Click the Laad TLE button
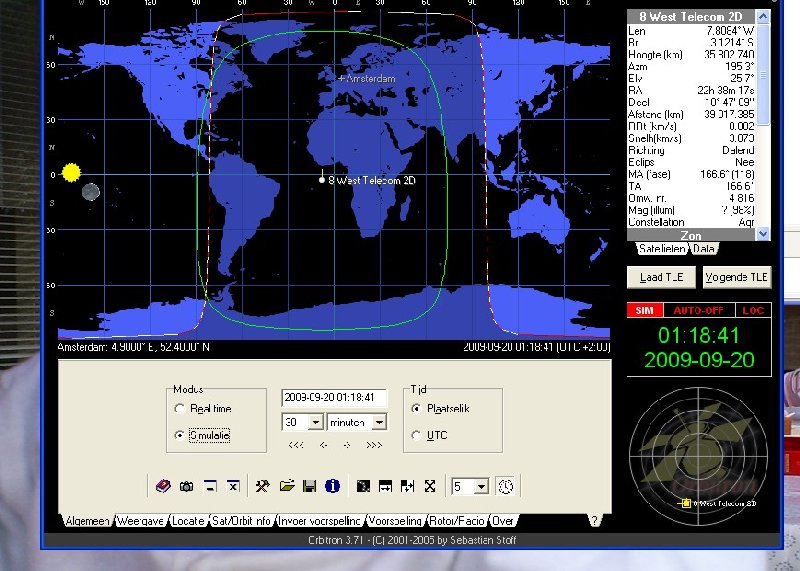 (661, 277)
